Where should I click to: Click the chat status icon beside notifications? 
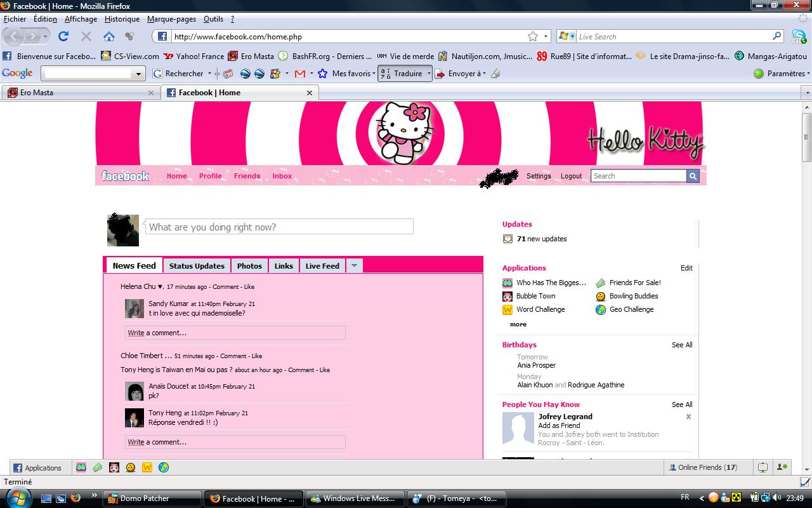(783, 467)
